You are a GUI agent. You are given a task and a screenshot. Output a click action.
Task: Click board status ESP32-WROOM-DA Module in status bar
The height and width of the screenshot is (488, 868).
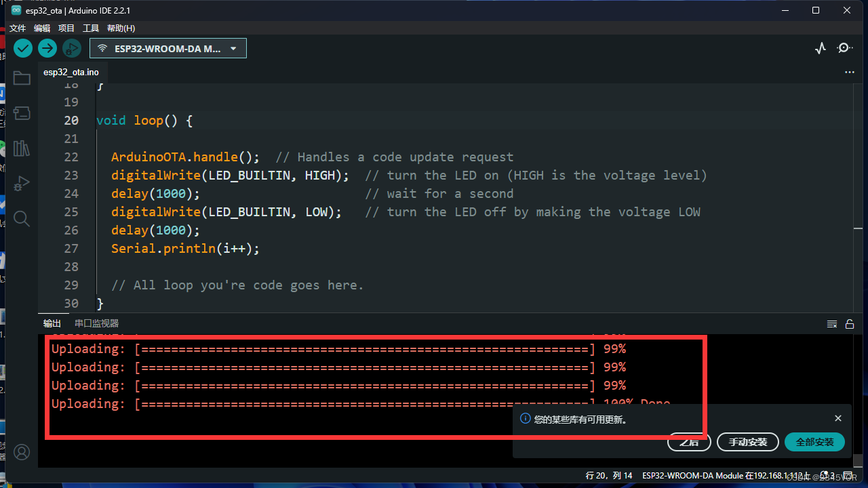click(x=726, y=476)
